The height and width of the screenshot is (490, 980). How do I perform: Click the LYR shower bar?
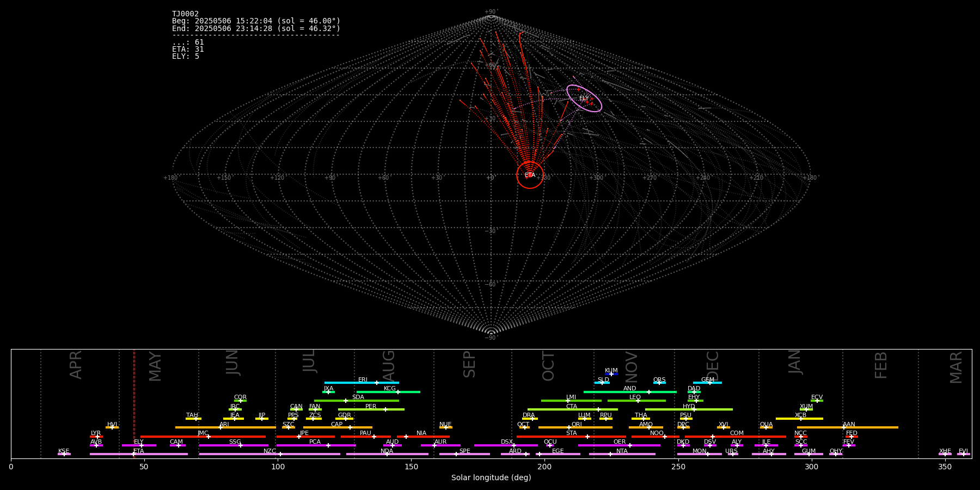[96, 436]
